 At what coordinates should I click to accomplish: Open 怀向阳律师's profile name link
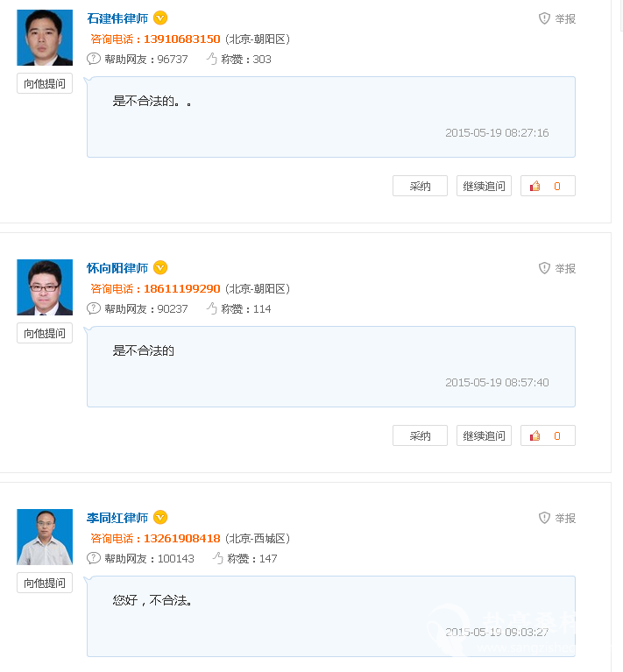[x=117, y=268]
